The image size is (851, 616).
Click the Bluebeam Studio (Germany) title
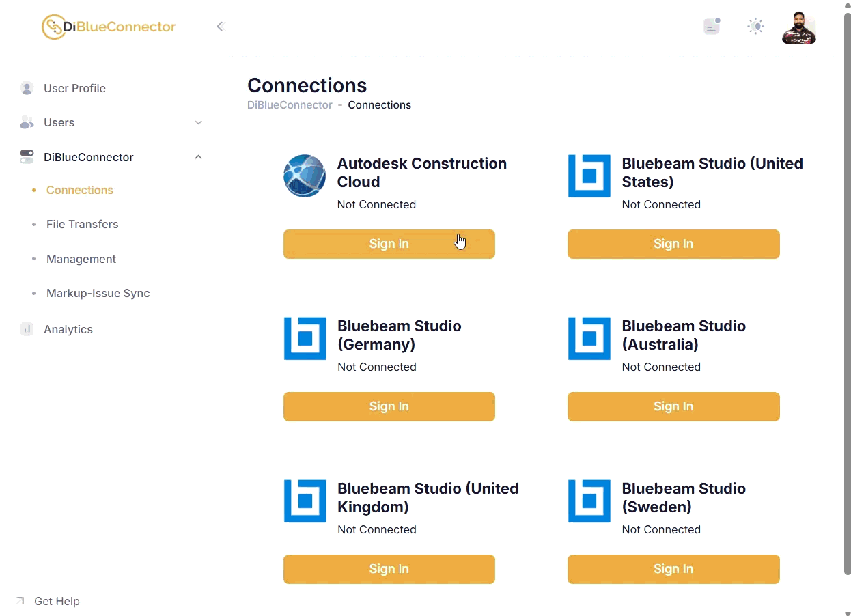pyautogui.click(x=400, y=335)
